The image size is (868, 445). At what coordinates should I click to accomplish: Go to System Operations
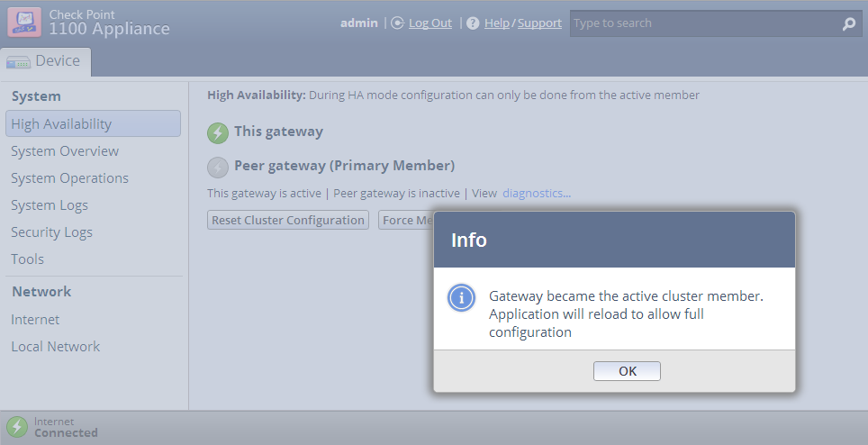[x=69, y=178]
